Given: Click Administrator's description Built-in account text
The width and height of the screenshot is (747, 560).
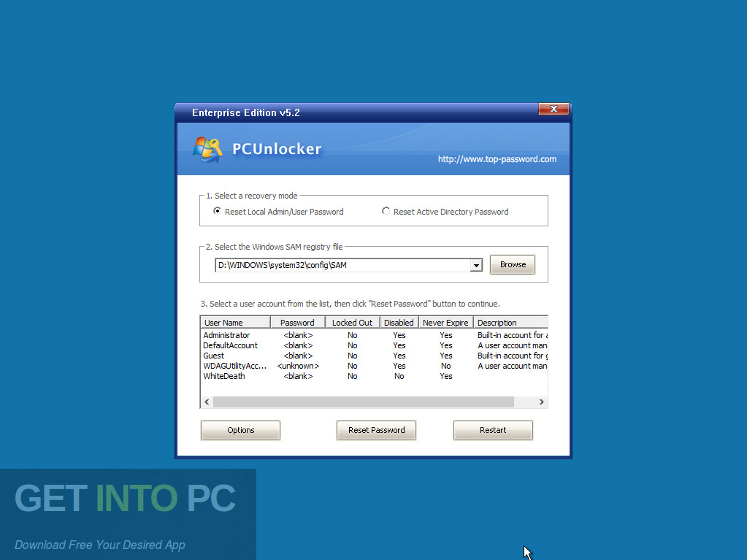Looking at the screenshot, I should pyautogui.click(x=513, y=335).
